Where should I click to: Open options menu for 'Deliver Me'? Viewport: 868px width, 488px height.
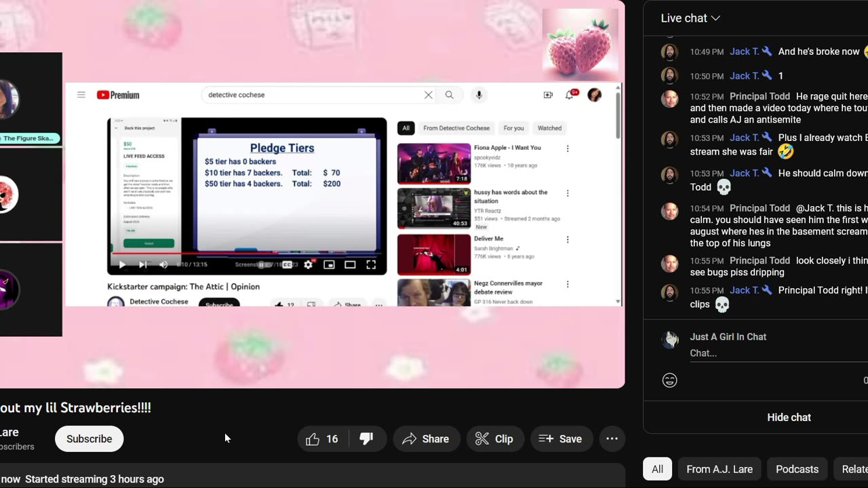tap(568, 239)
